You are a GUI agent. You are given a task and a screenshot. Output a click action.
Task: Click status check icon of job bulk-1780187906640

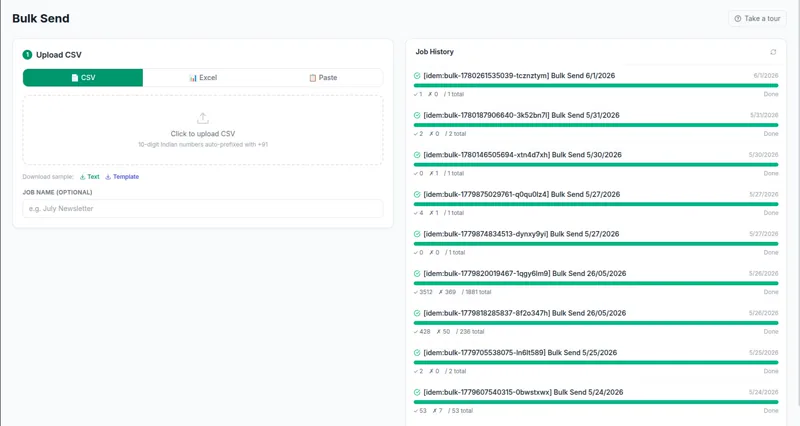point(417,115)
